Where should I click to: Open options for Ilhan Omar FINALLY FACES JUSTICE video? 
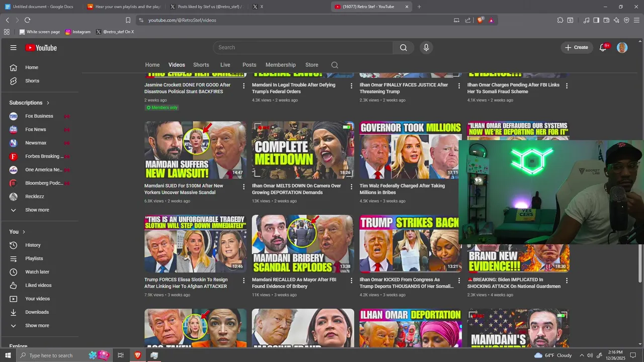tap(459, 86)
